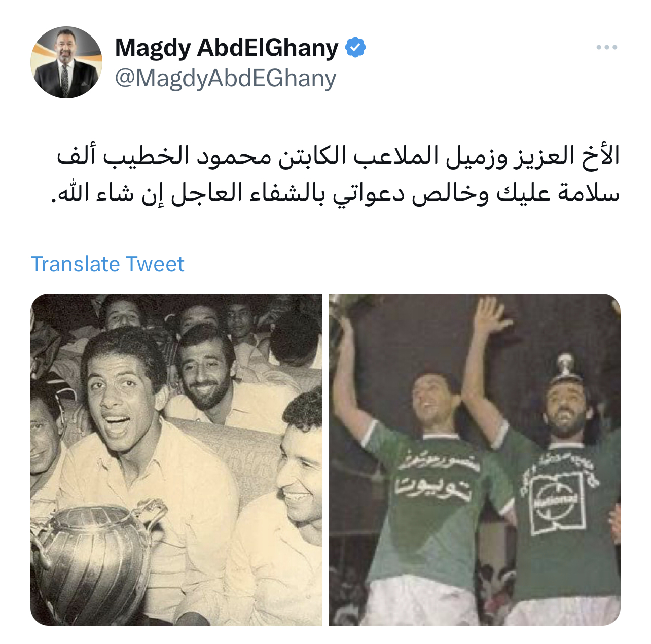Image resolution: width=651 pixels, height=644 pixels.
Task: Open the green jerseys celebration photo
Action: 475,459
